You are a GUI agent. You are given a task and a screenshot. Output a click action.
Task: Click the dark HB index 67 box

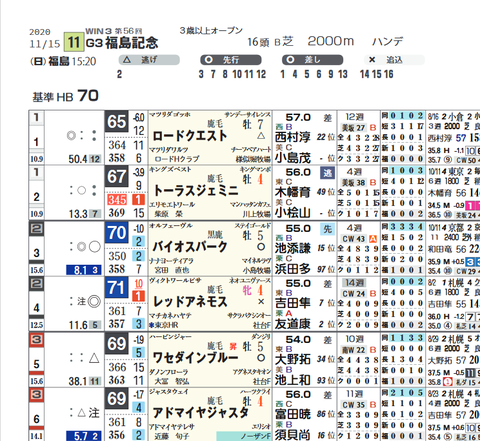117,176
